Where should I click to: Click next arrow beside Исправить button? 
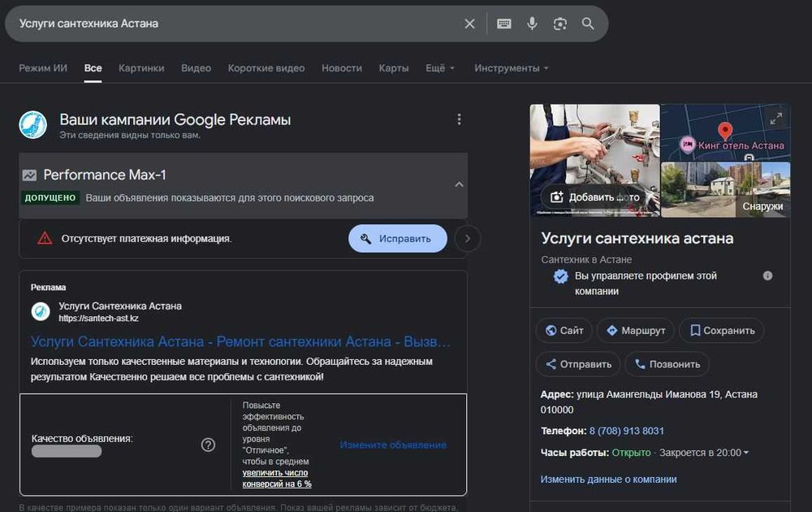(x=468, y=238)
